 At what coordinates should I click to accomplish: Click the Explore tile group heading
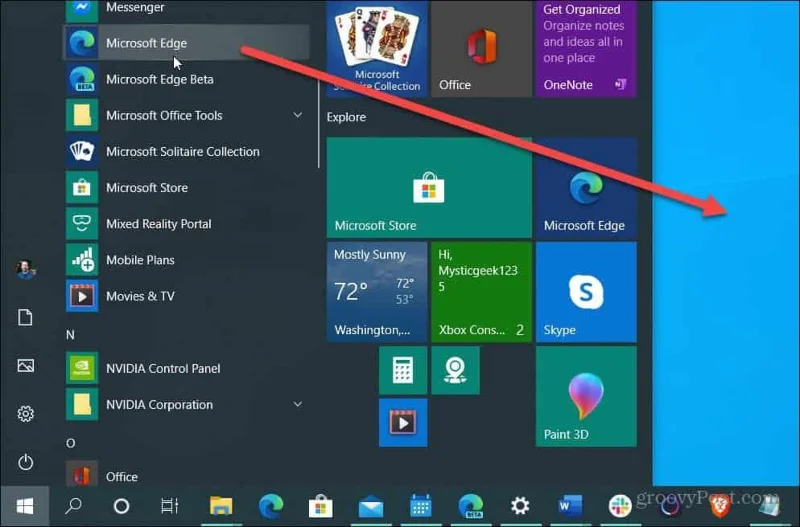tap(346, 117)
